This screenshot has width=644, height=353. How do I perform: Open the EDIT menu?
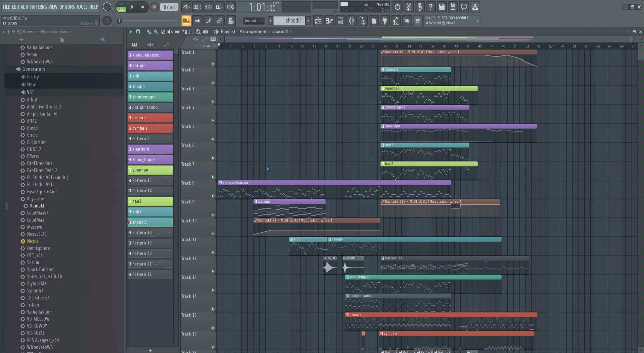[x=15, y=7]
